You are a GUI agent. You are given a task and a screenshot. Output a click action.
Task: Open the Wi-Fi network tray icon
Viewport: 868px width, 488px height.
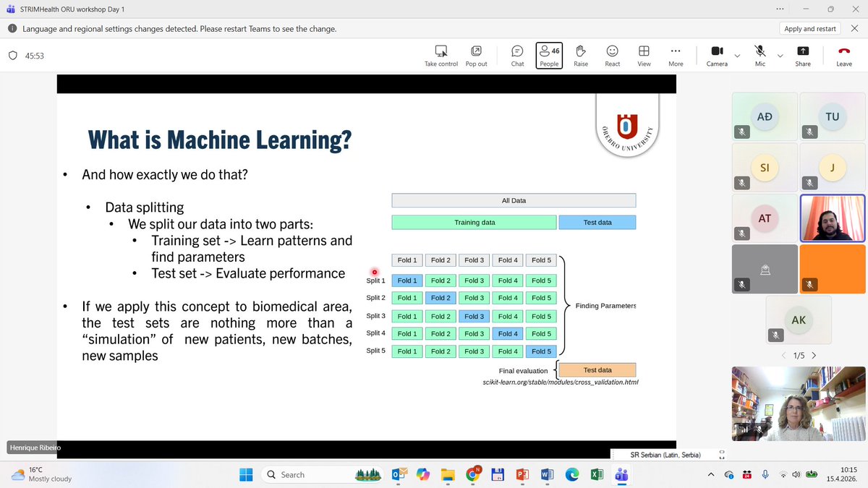coord(783,474)
